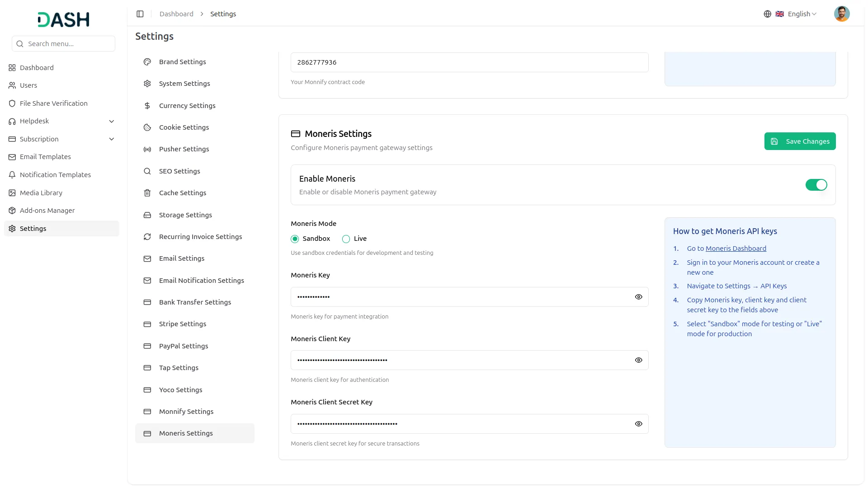
Task: Click the Monnify Settings card icon
Action: 147,412
